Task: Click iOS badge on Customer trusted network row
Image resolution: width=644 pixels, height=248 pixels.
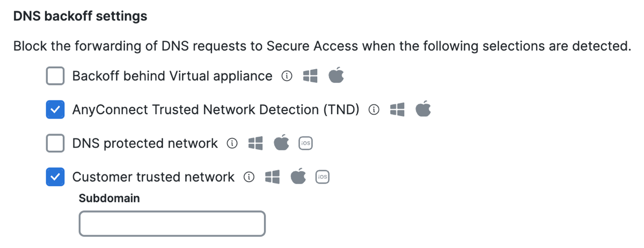Action: pyautogui.click(x=323, y=177)
